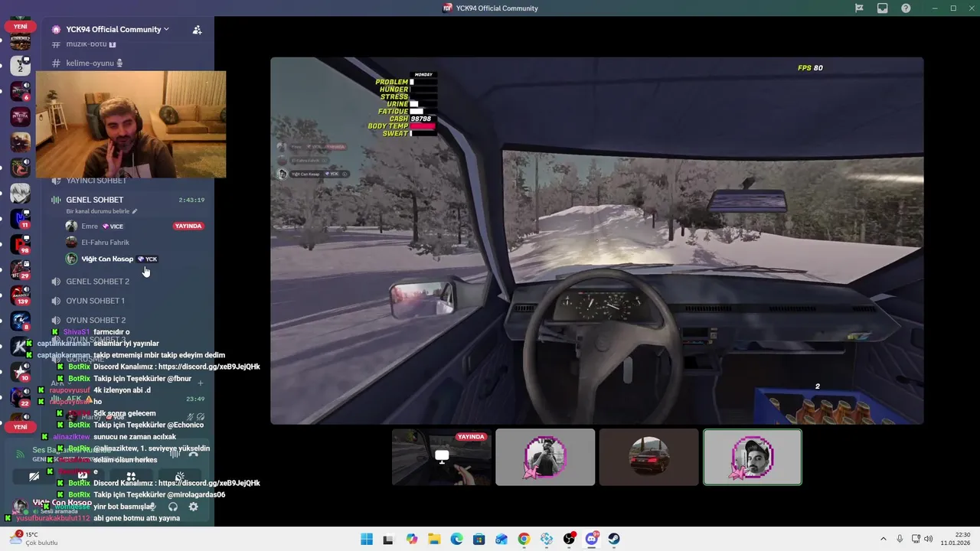The height and width of the screenshot is (551, 980).
Task: Click the YAYINDA badge next to Emre
Action: point(188,227)
